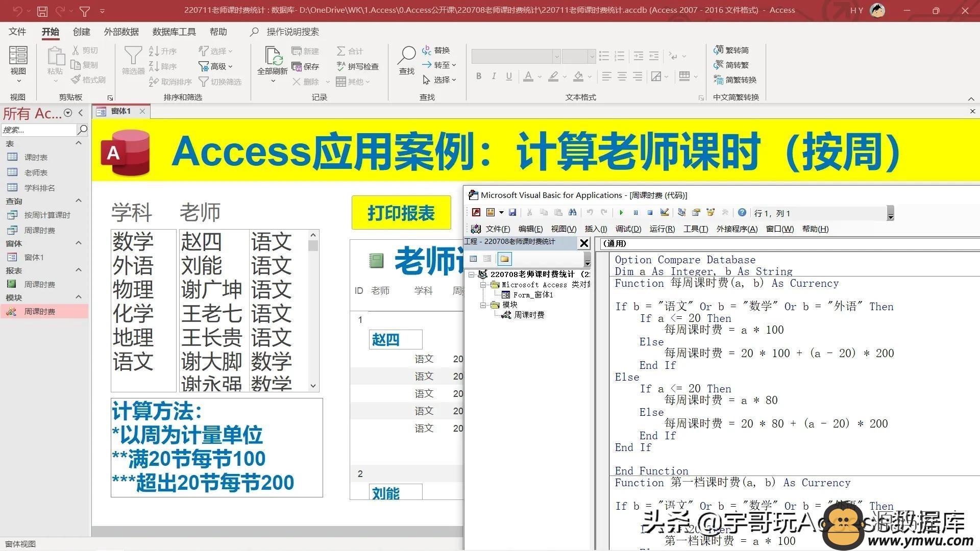
Task: Click the 打印报表 yellow button
Action: [x=401, y=213]
